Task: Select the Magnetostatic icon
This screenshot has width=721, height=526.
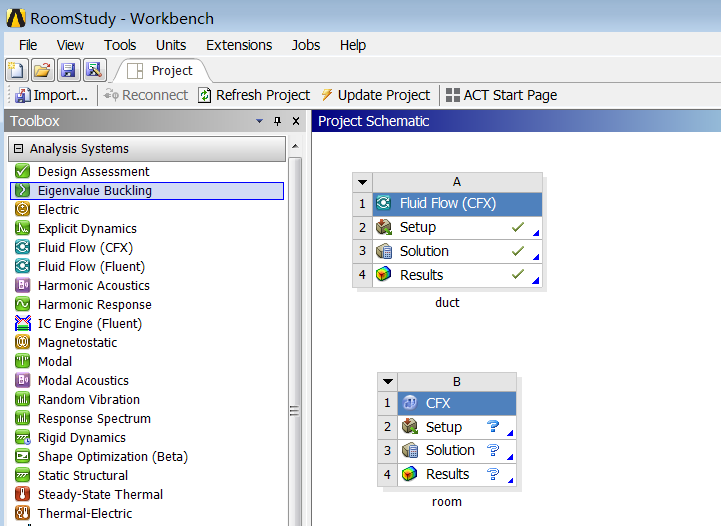Action: coord(23,342)
